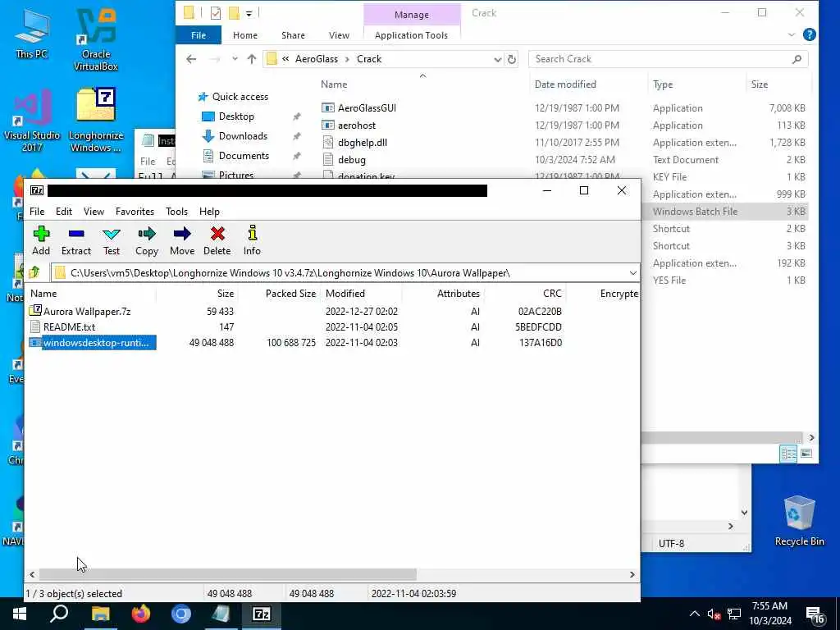Open recent locations dropdown in Explorer
Image resolution: width=840 pixels, height=630 pixels.
235,59
